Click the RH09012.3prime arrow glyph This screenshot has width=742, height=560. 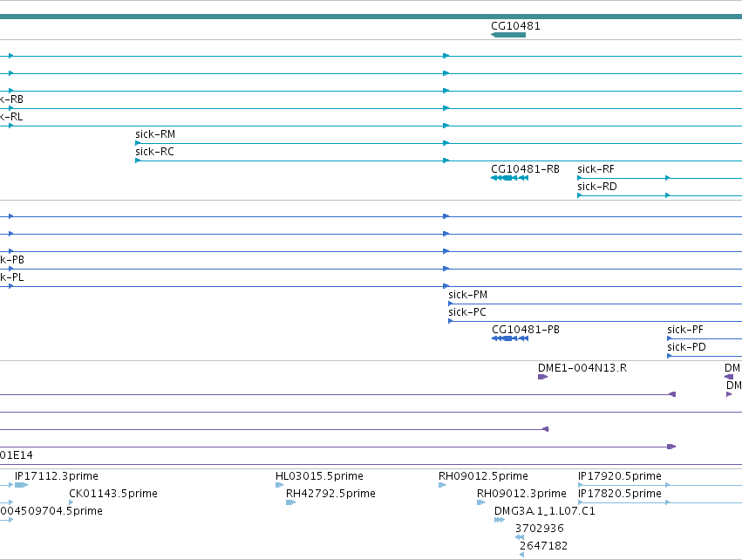click(480, 502)
